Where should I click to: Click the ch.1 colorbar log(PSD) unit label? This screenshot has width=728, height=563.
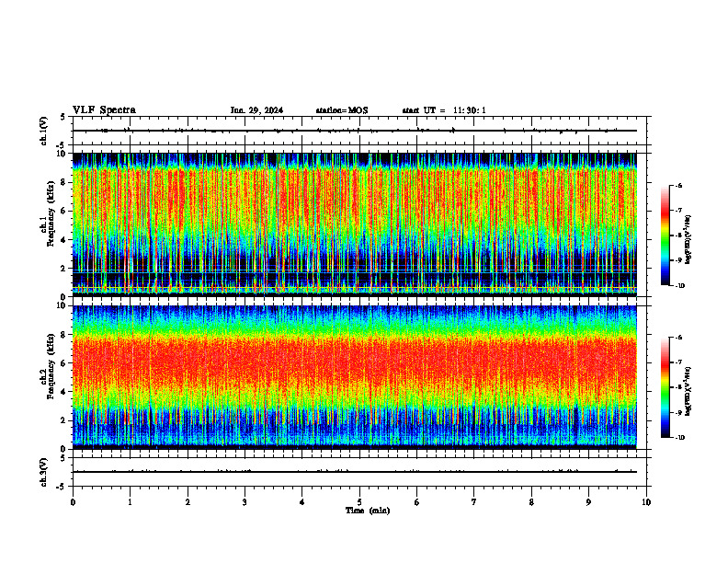[688, 239]
